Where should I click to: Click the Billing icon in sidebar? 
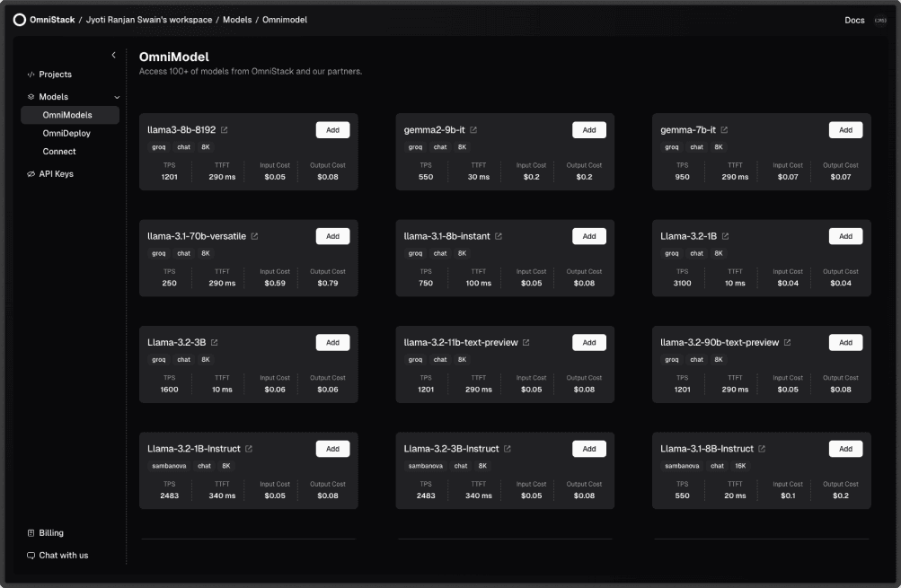(31, 533)
